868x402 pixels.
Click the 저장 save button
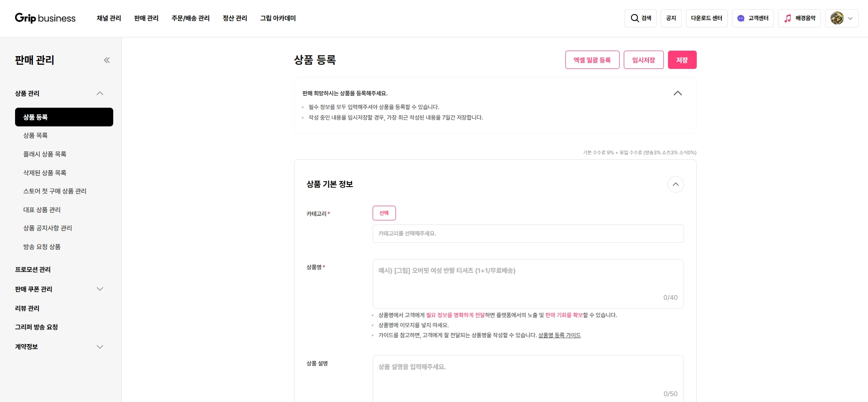(682, 60)
